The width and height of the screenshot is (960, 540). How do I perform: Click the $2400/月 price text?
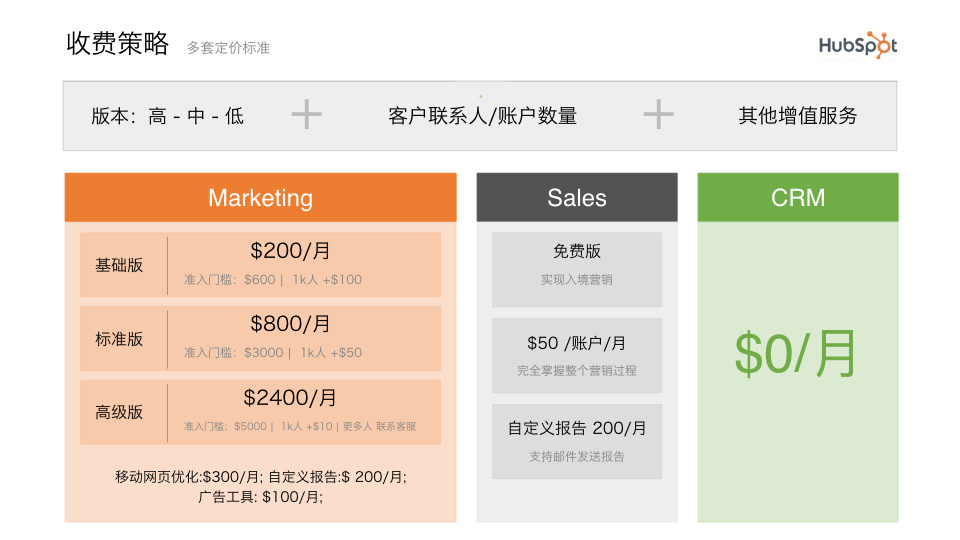tap(290, 398)
